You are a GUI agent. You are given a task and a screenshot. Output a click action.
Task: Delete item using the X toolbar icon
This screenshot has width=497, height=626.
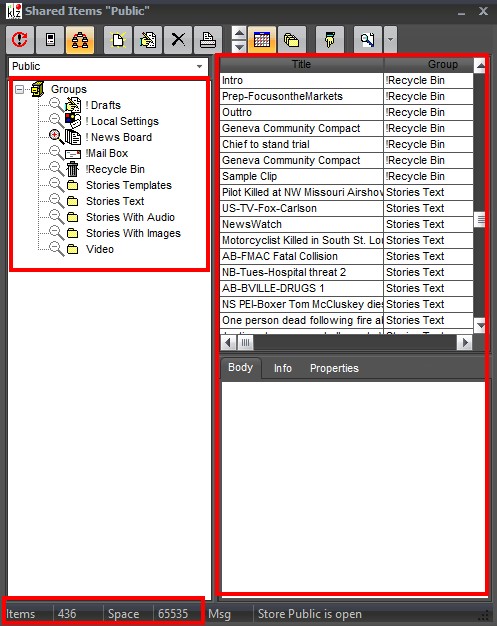point(178,40)
